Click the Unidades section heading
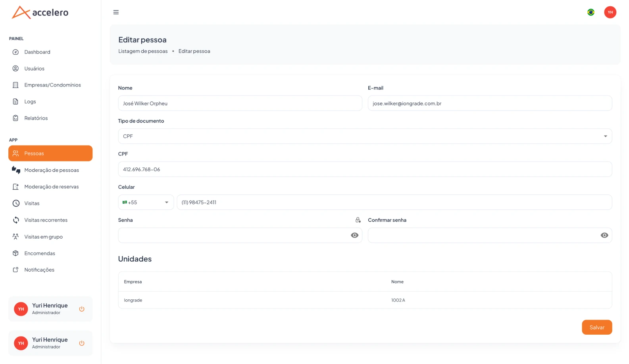 point(135,259)
